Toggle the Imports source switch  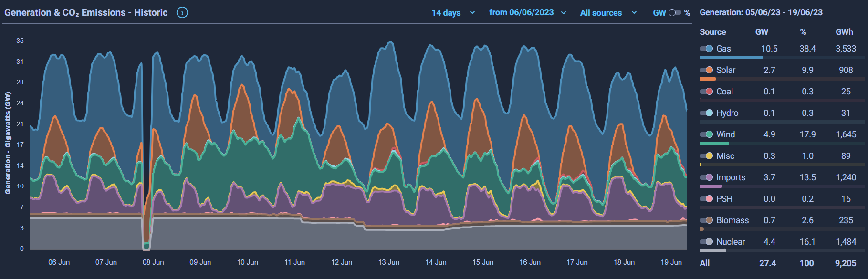[706, 177]
